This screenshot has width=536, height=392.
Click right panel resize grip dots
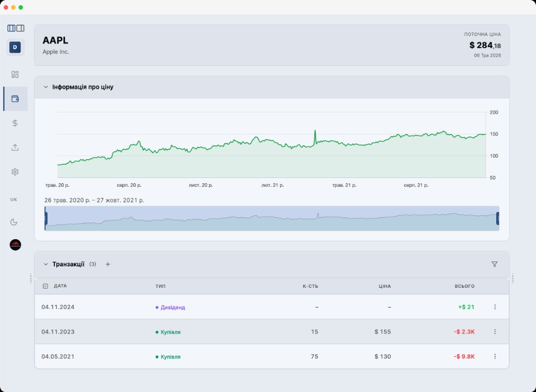(x=513, y=278)
